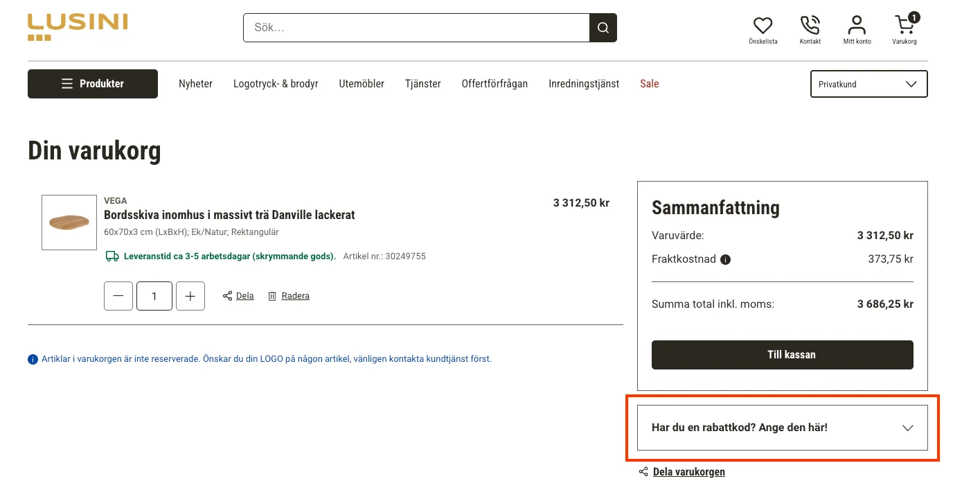Click the Artikel nr. 30249755 text

click(384, 256)
